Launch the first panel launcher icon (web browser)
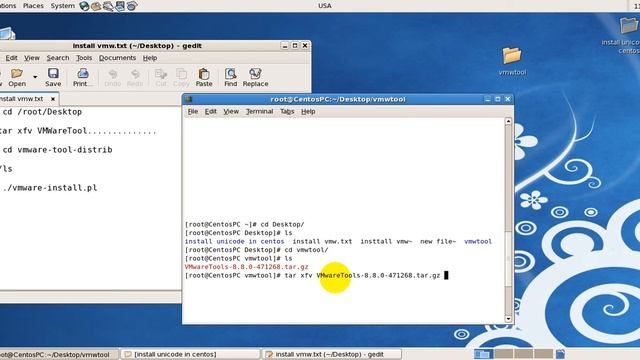Screen dimensions: 640x360 84,6
